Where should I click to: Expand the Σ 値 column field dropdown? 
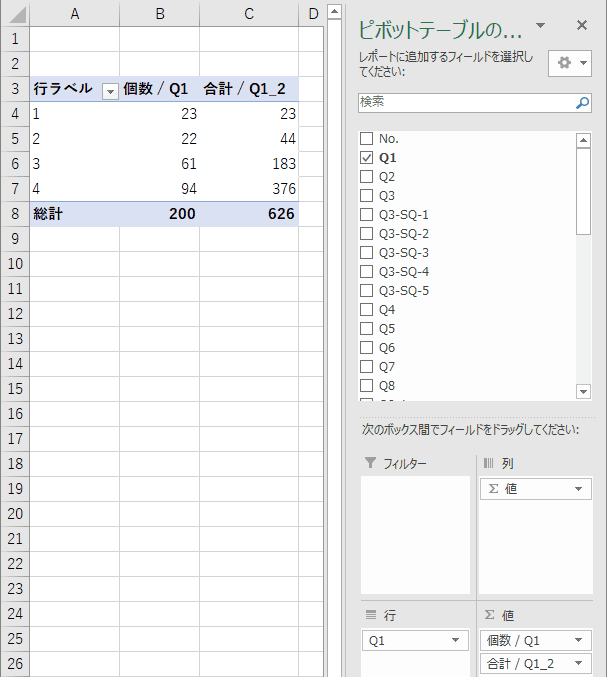(x=578, y=489)
